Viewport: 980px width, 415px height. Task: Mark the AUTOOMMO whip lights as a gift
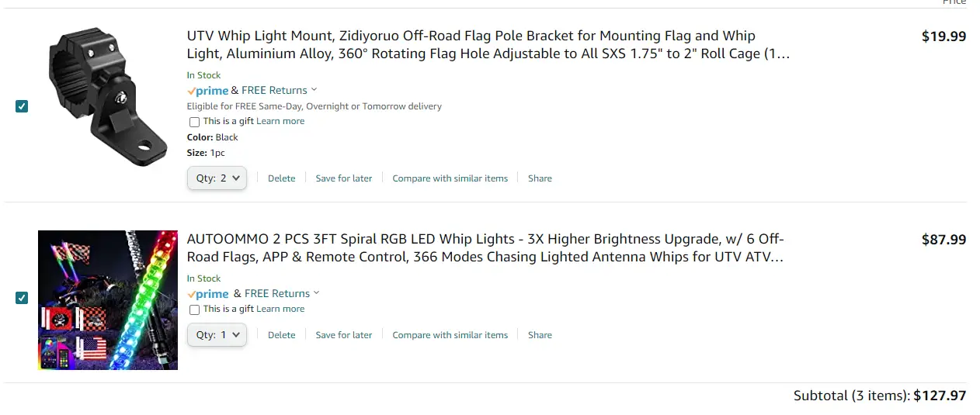pos(194,310)
